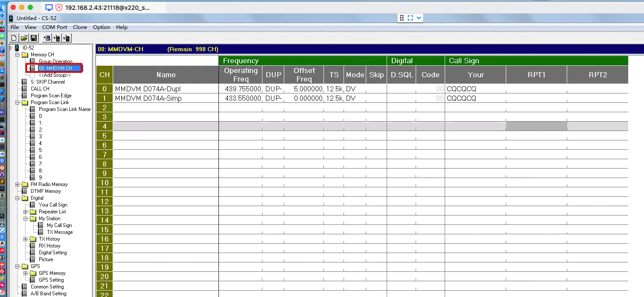Image resolution: width=644 pixels, height=297 pixels.
Task: Select Common Setting tree item
Action: tap(47, 287)
